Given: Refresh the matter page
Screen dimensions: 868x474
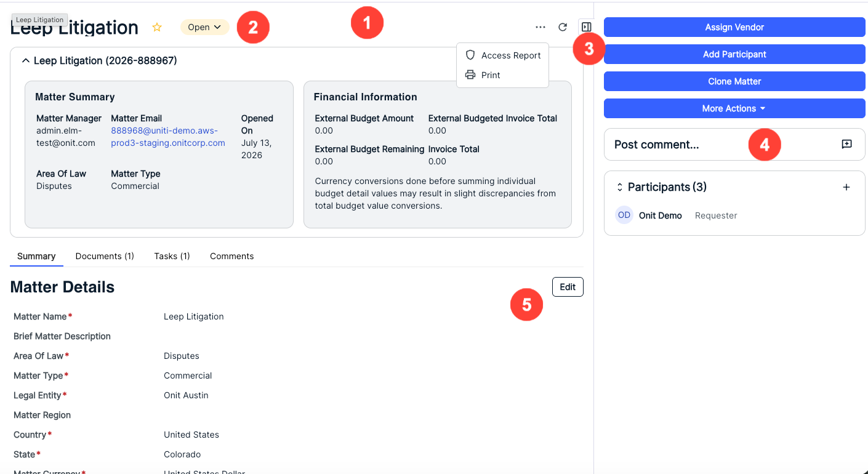Looking at the screenshot, I should [563, 27].
